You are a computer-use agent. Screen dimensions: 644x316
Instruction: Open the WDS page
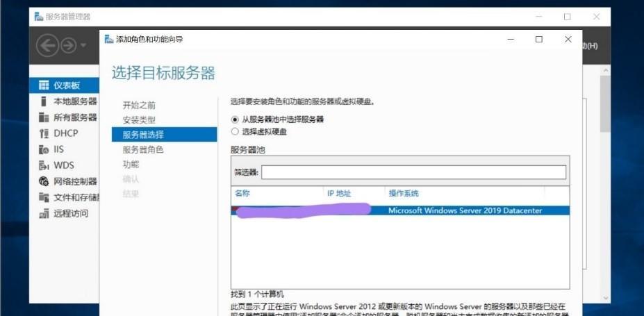click(64, 165)
